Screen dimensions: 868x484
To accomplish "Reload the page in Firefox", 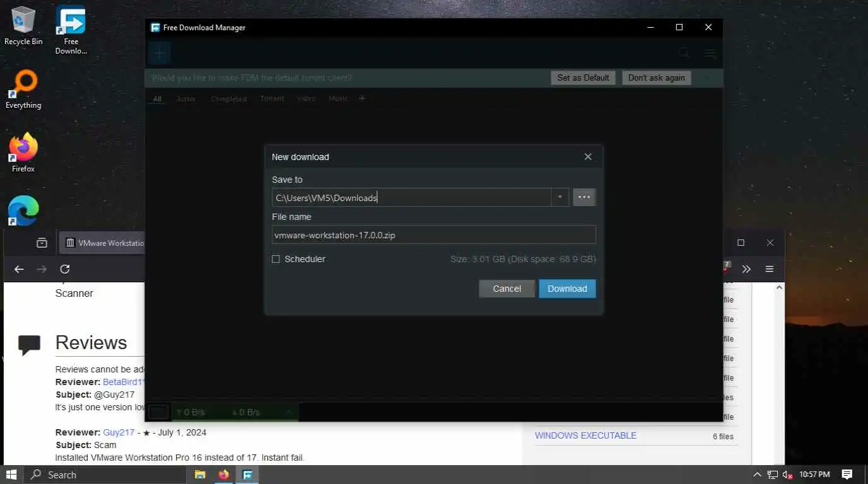I will coord(64,269).
